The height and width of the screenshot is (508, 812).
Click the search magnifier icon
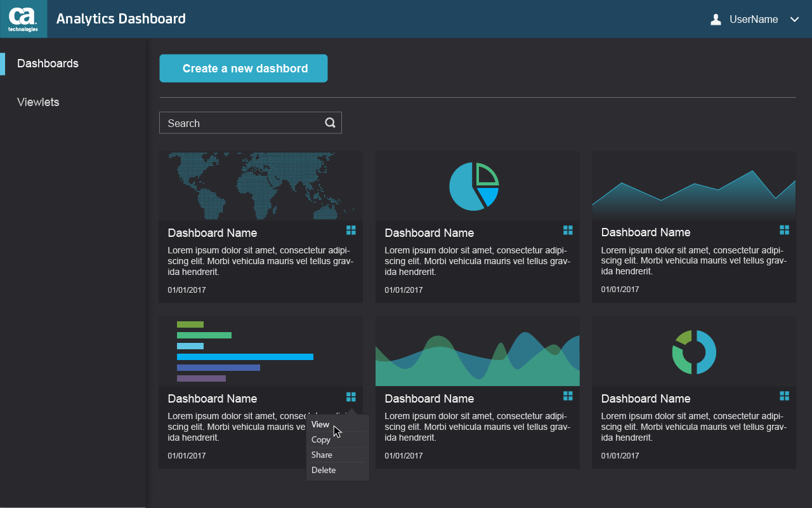[x=330, y=123]
